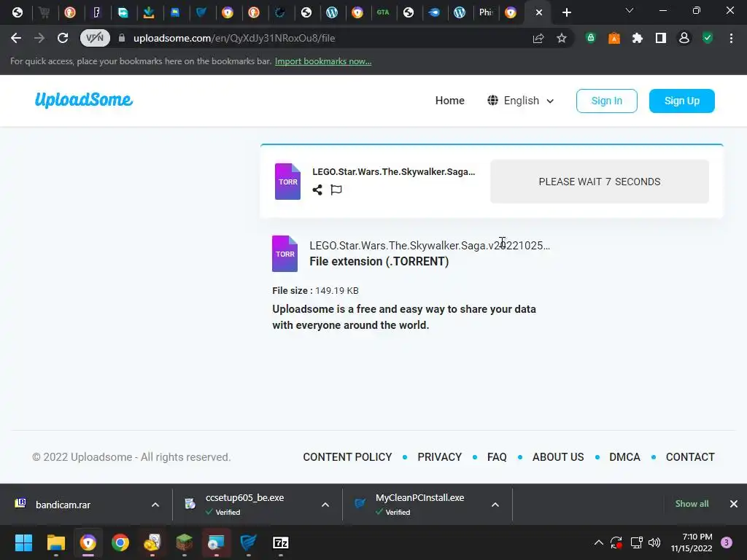Open the Windows Start menu

[23, 542]
